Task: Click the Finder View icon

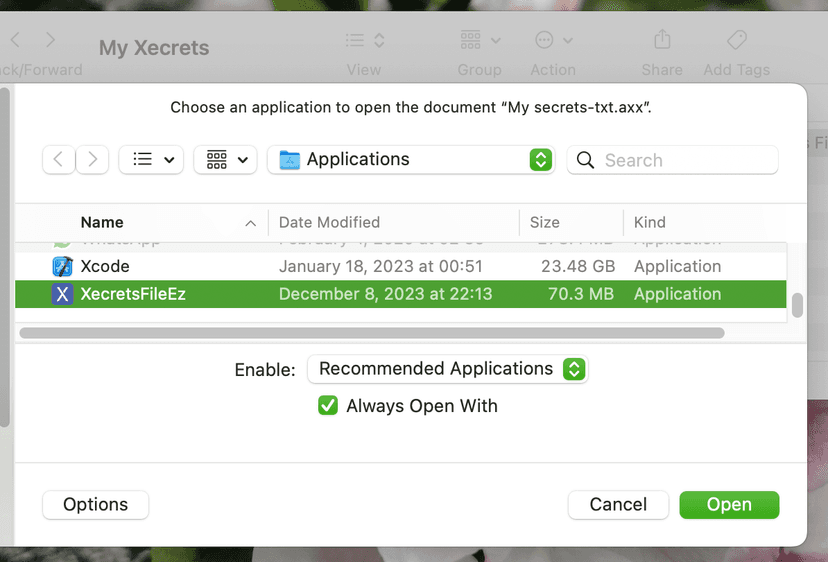Action: (x=364, y=41)
